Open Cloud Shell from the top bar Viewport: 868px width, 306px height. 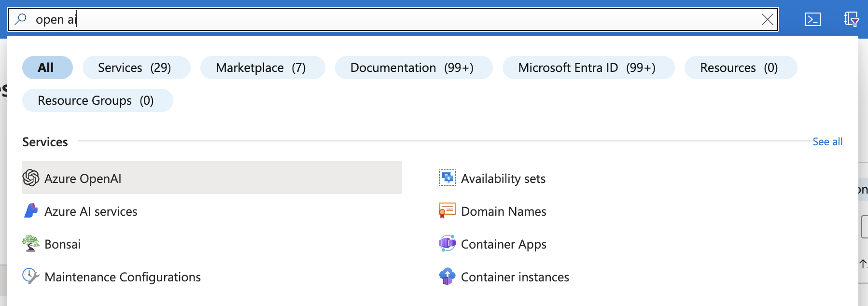click(x=812, y=19)
